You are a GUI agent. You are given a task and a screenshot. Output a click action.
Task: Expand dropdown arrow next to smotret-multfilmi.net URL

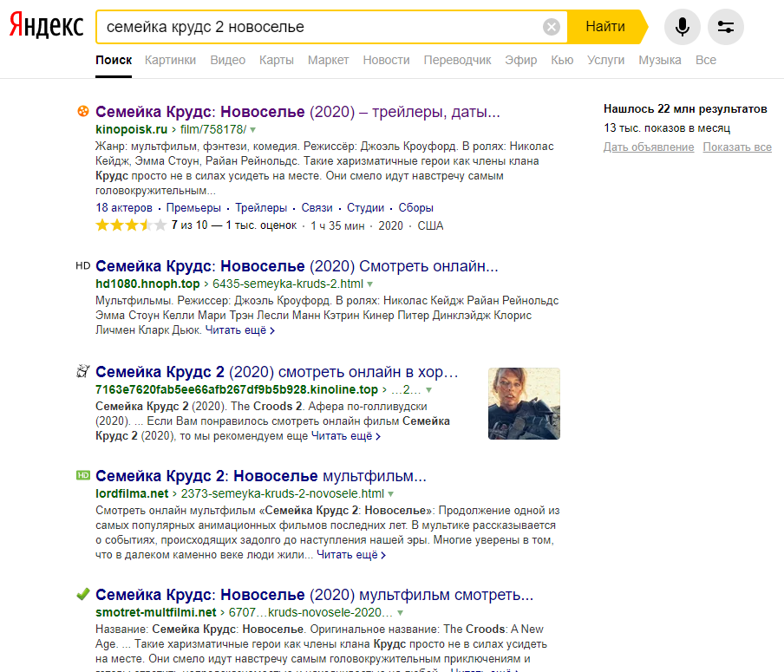click(x=400, y=613)
